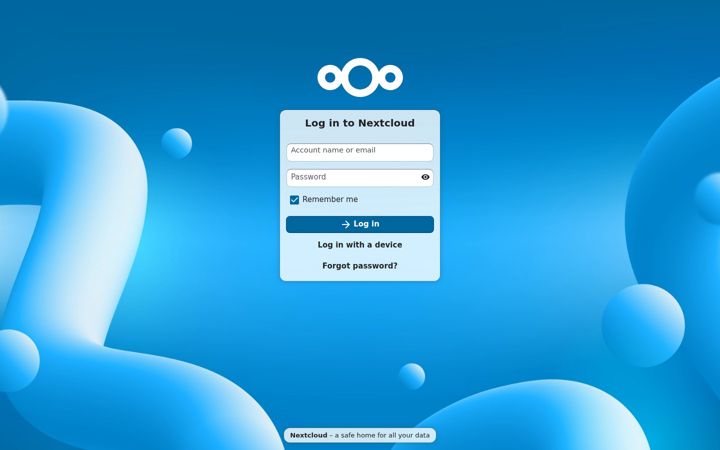
Task: Focus the Account name or email field
Action: point(360,152)
